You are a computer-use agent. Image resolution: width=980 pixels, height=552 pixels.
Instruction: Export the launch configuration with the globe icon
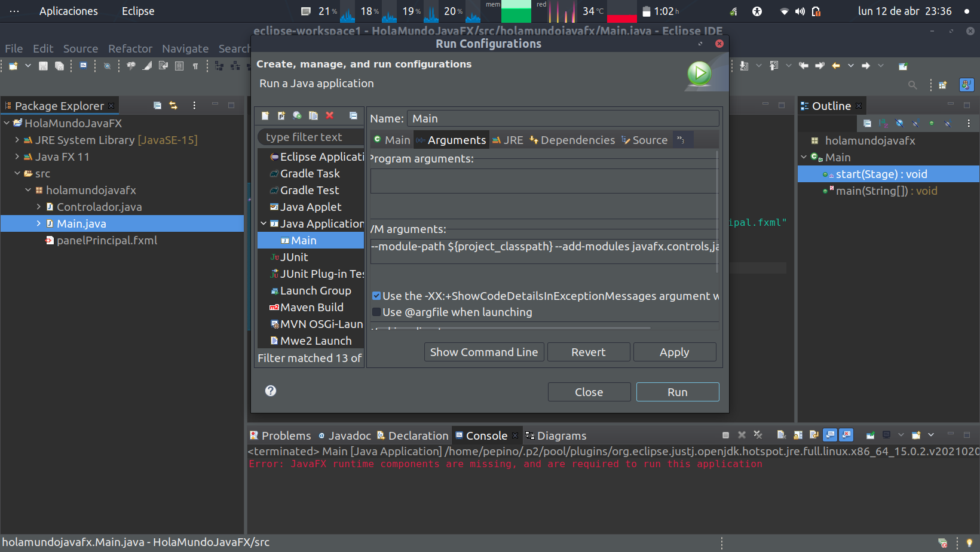(297, 116)
